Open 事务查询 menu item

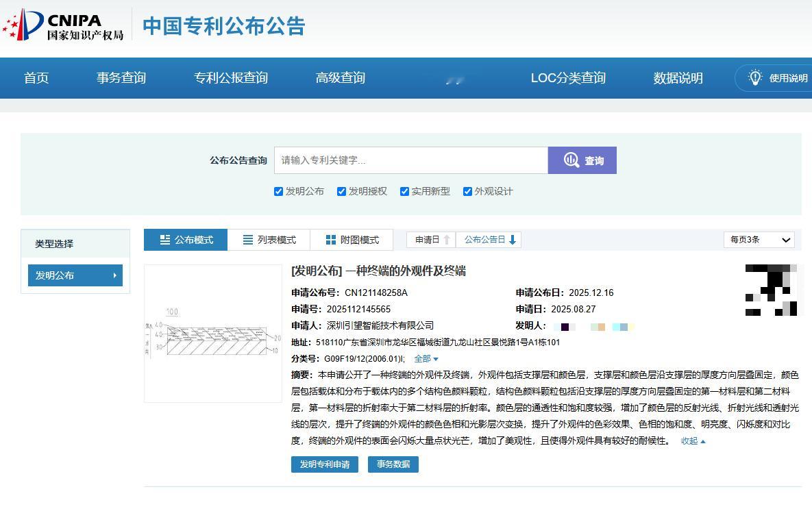tap(121, 78)
